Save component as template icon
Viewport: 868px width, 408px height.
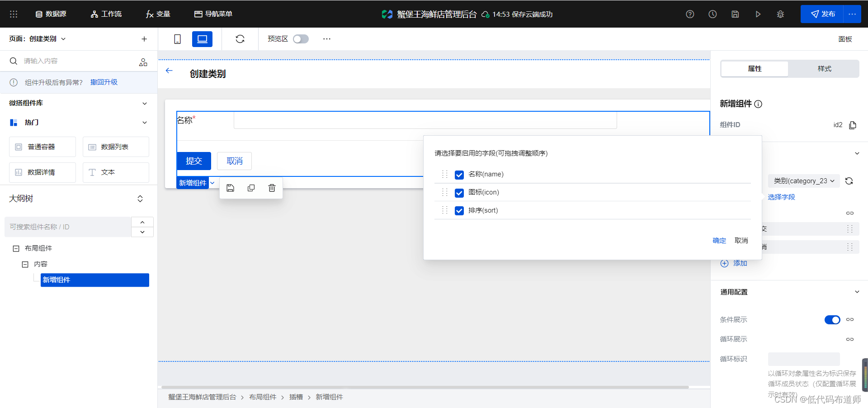230,188
